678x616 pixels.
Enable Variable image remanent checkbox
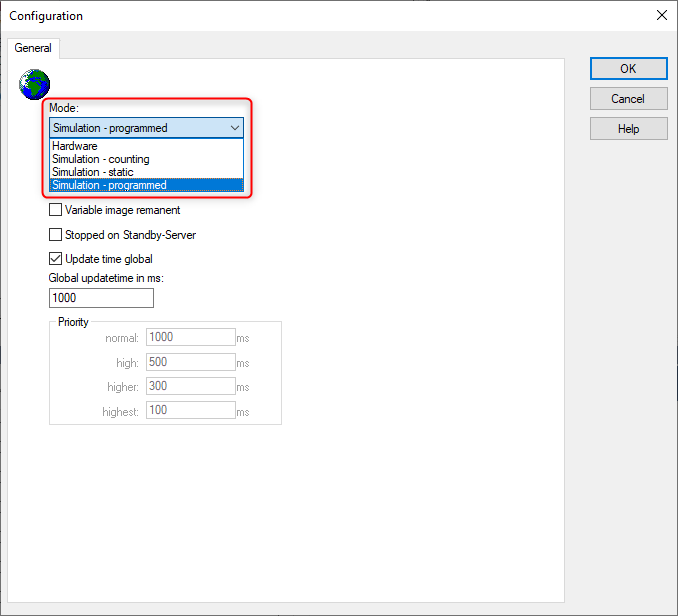pos(55,210)
